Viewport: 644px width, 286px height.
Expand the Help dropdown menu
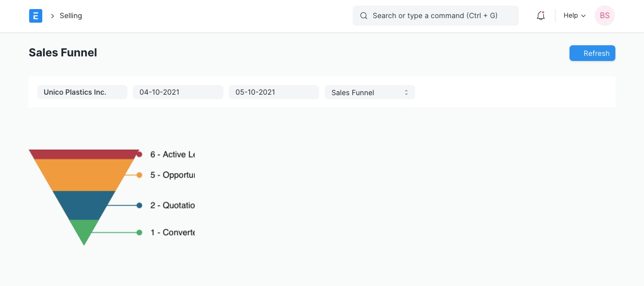[x=574, y=16]
